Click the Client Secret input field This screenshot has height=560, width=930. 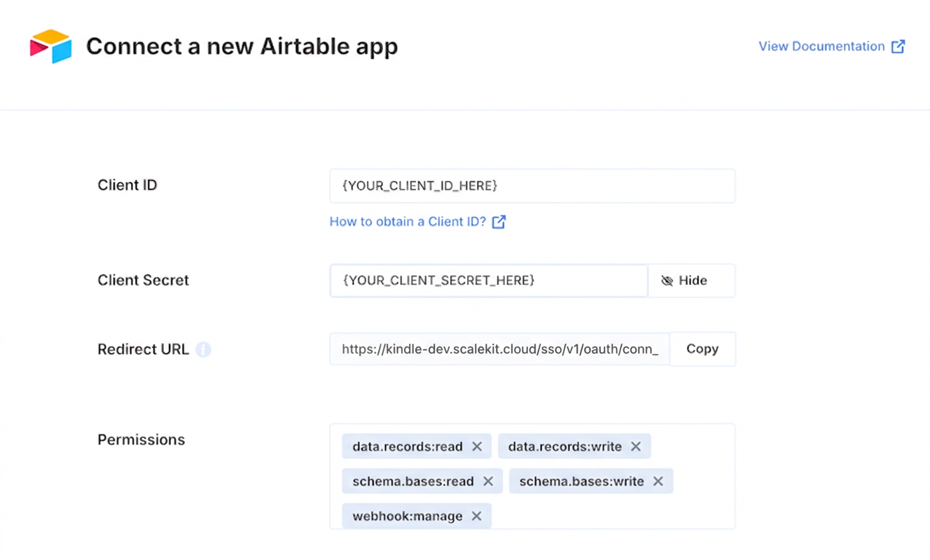[488, 280]
